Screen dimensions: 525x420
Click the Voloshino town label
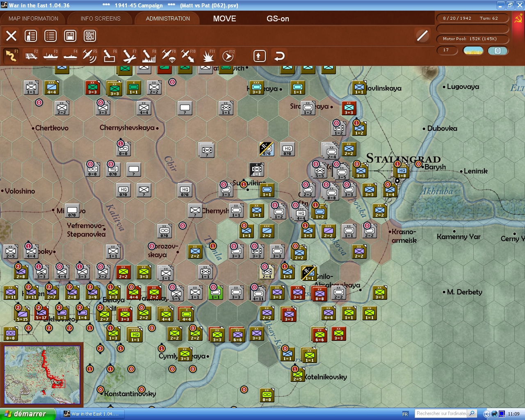[x=20, y=191]
